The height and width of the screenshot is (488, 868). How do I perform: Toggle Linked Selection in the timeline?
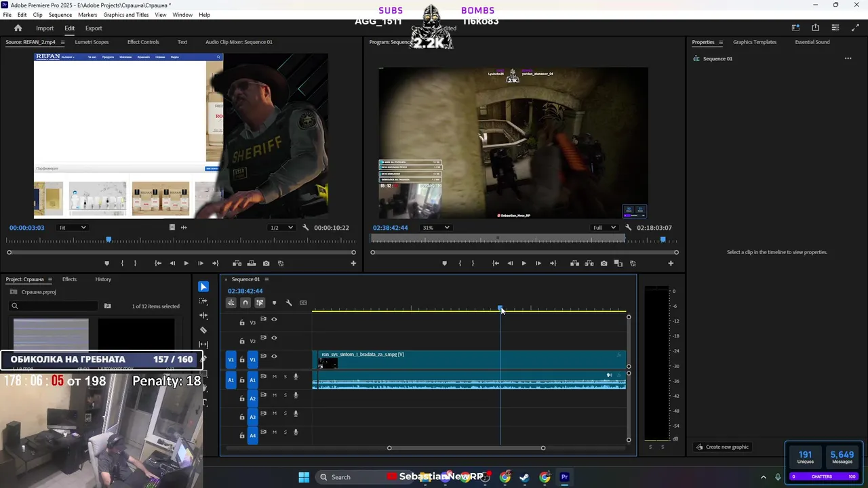point(260,303)
